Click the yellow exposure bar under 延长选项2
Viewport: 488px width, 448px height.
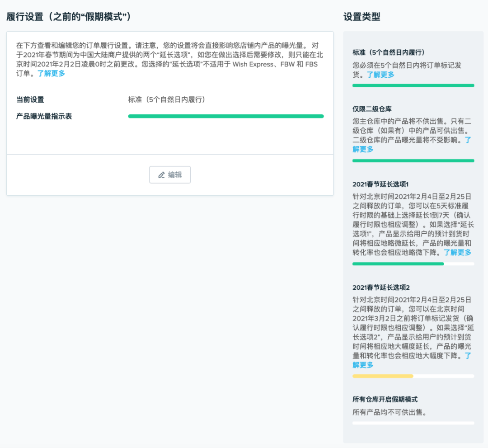[382, 376]
